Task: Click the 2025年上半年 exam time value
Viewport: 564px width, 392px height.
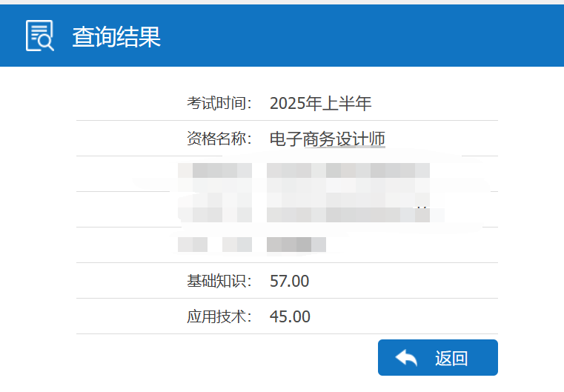Action: click(320, 103)
